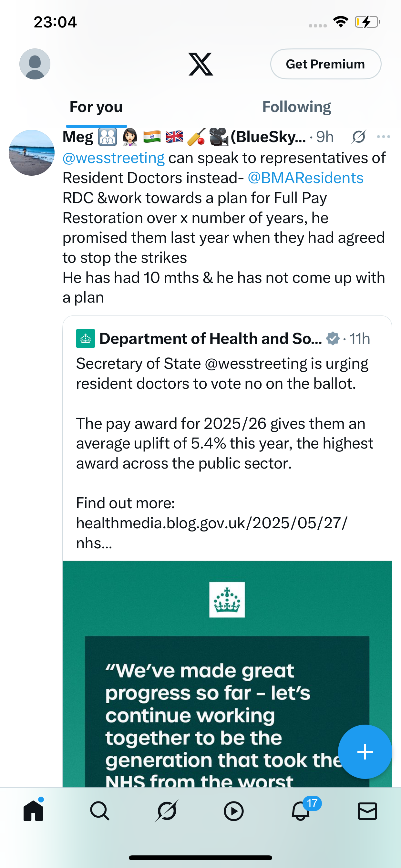Open the three-dot post options menu
Screen dimensions: 401x868
coord(384,137)
